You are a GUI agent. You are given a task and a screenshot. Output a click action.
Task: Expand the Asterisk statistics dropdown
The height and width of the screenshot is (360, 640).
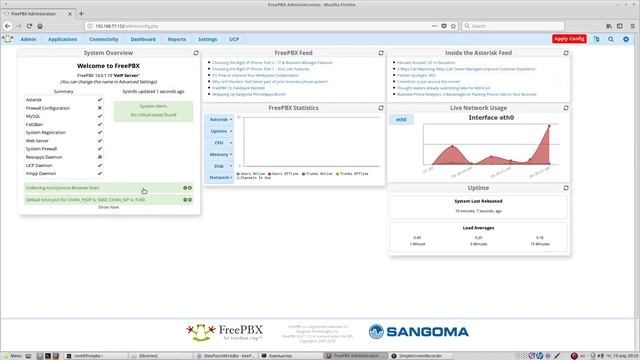(220, 120)
